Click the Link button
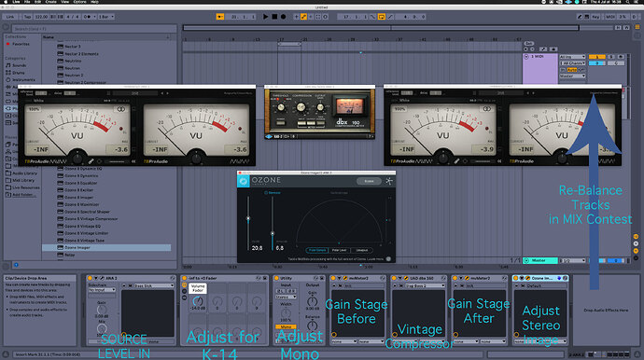The image size is (644, 360). click(x=10, y=17)
